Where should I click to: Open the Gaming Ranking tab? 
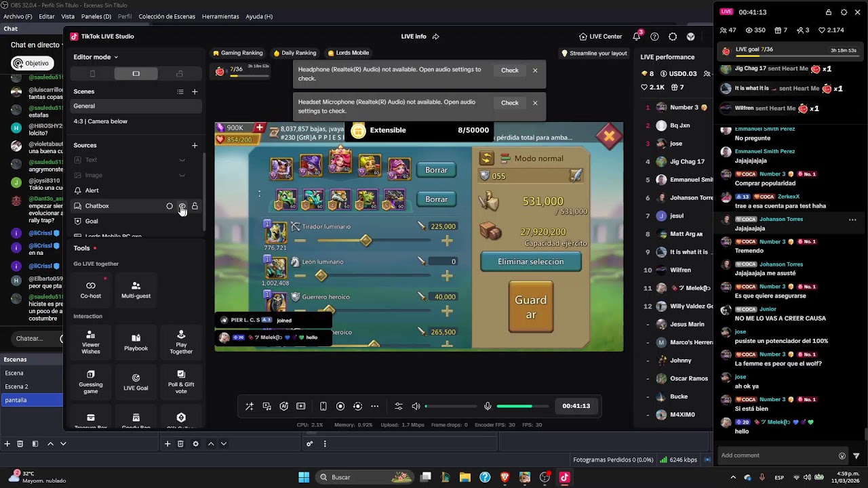[238, 53]
